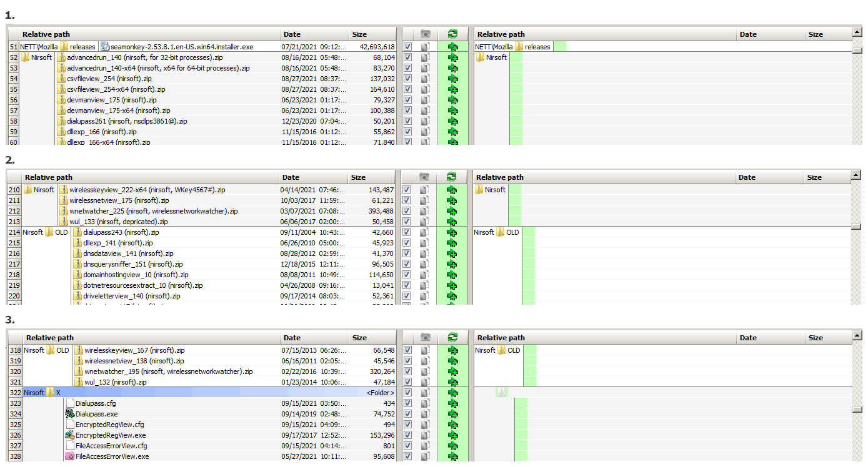Click green sync action arrow on row 212
Viewport: 868px width, 467px height.
[453, 211]
